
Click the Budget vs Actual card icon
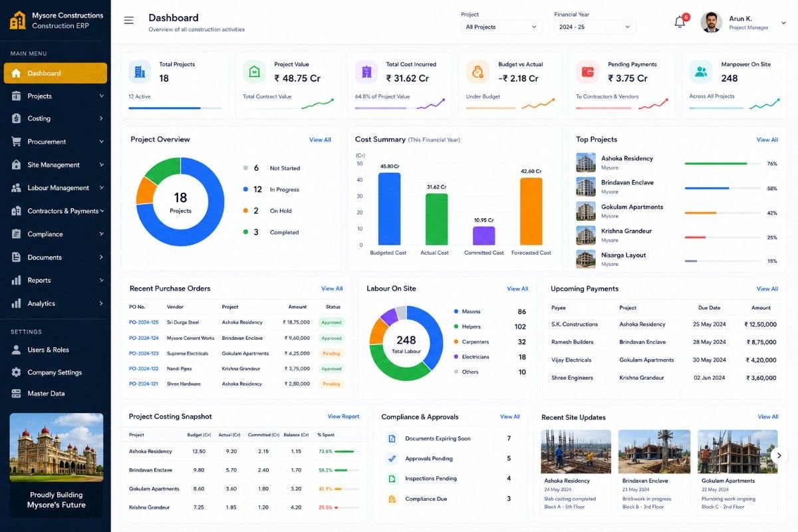[x=477, y=71]
